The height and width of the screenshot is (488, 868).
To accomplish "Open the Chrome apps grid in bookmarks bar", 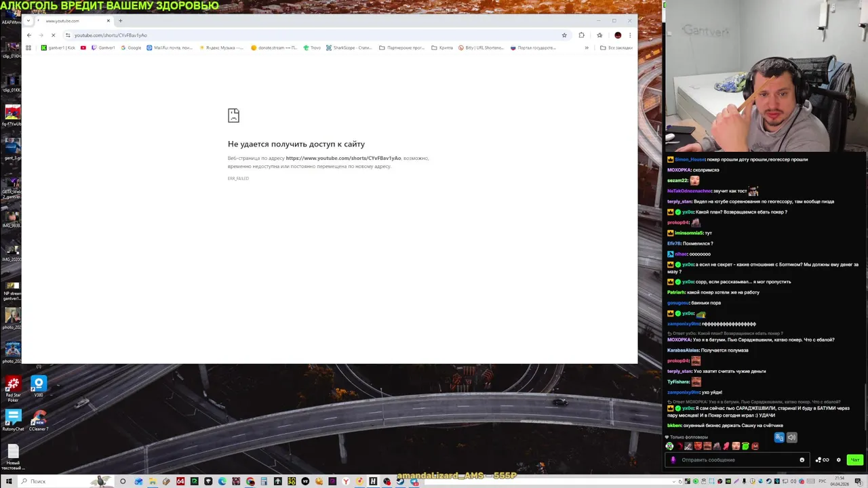I will pyautogui.click(x=28, y=47).
